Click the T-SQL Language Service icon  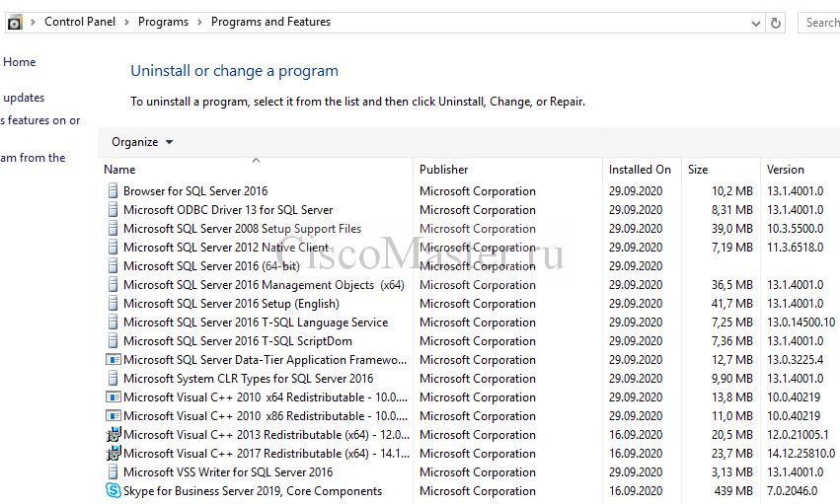click(113, 323)
